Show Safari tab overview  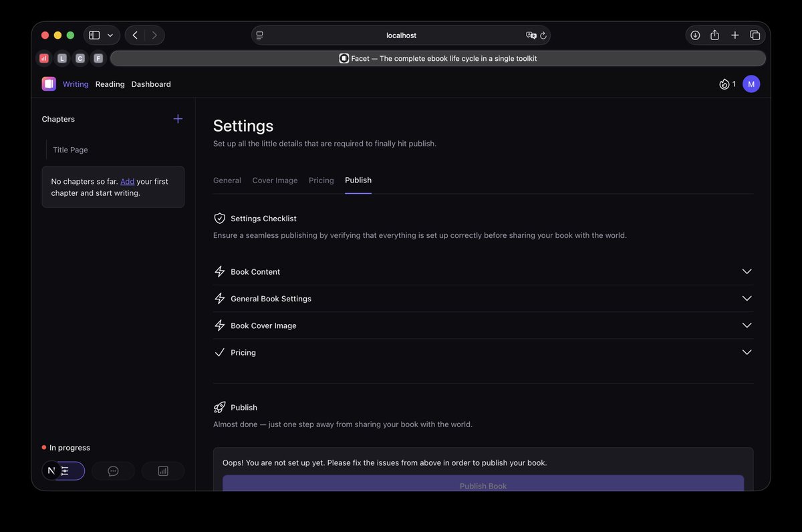tap(755, 35)
